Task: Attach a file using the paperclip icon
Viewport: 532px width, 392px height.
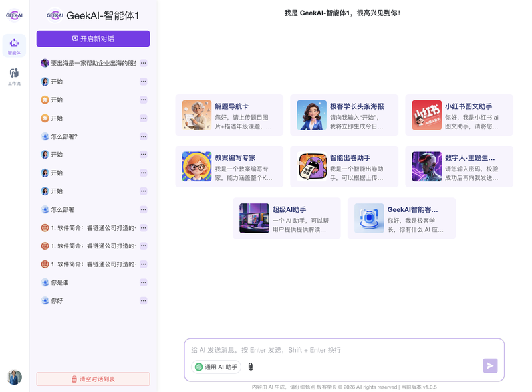Action: [x=251, y=367]
